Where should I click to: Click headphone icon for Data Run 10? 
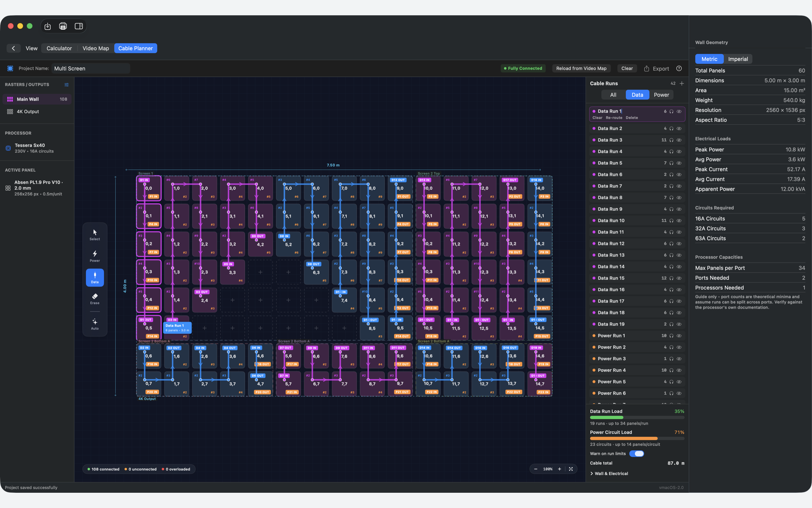(671, 221)
